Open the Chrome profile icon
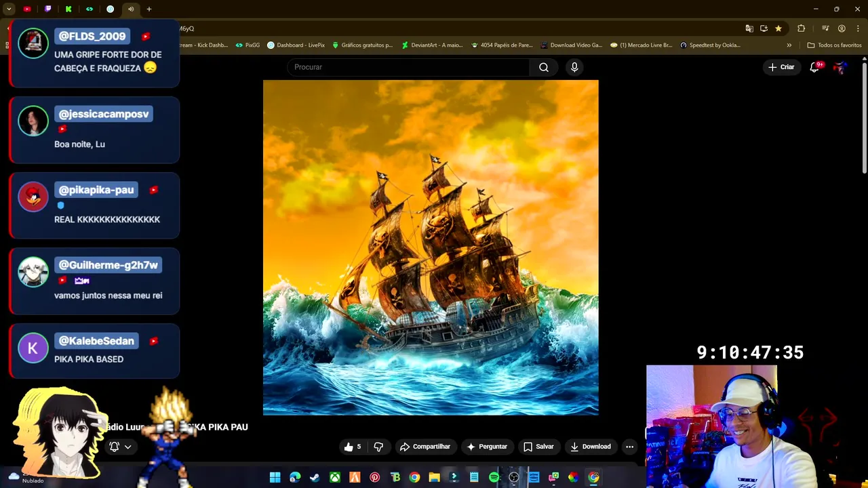The image size is (868, 488). pos(842,28)
